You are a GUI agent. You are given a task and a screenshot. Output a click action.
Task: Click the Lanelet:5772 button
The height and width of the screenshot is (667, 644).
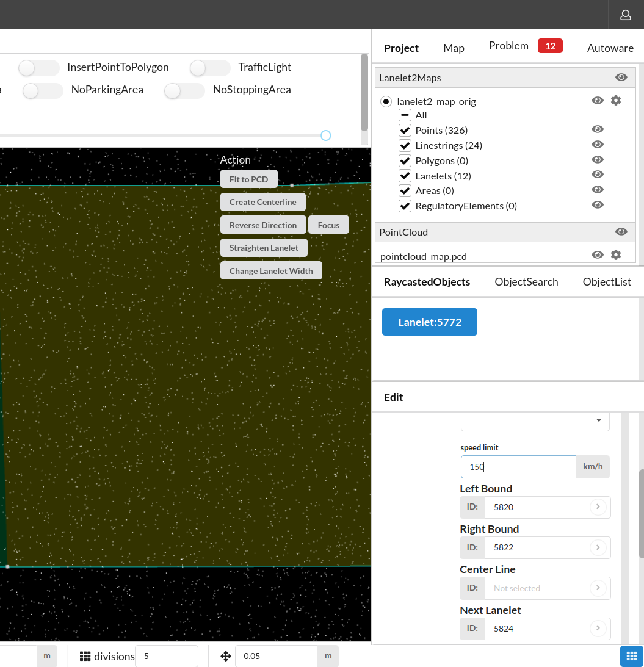(429, 322)
